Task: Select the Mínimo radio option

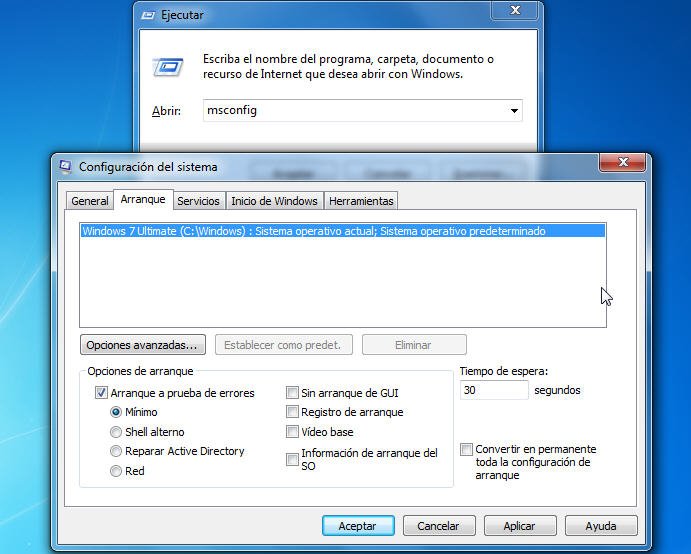Action: tap(115, 412)
